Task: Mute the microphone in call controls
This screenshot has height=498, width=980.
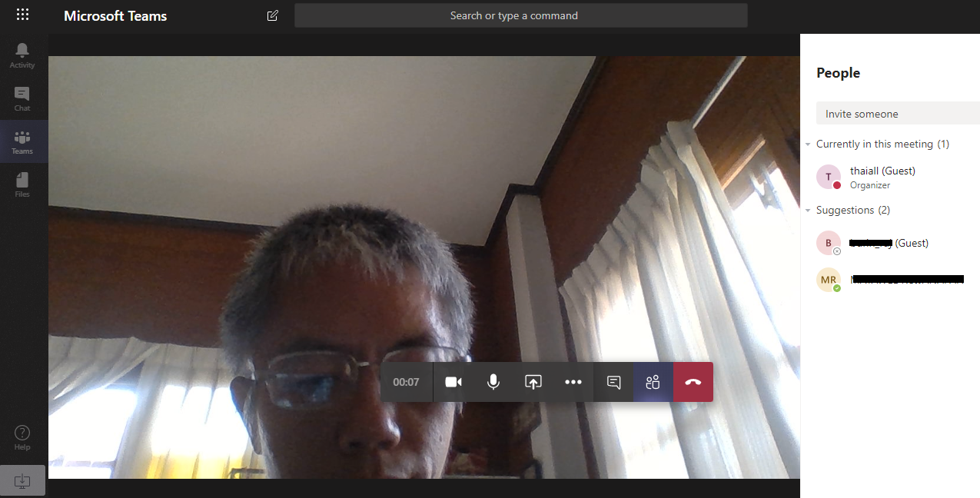Action: (493, 382)
